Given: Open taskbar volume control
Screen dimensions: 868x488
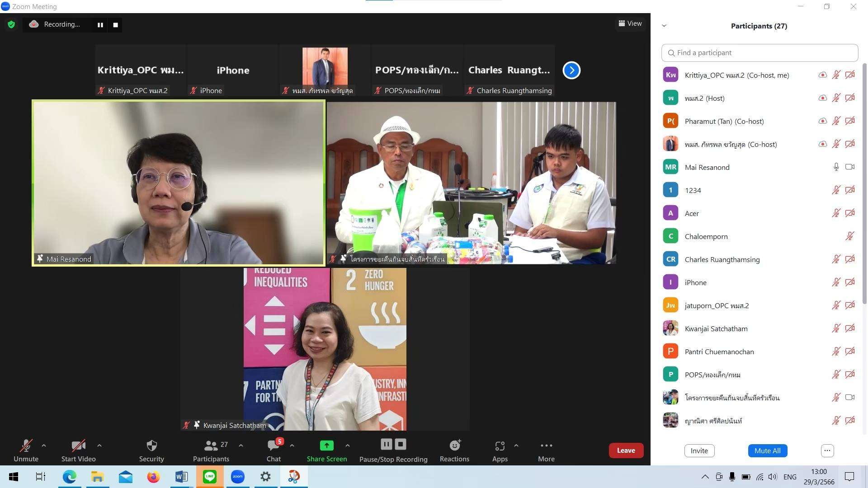Looking at the screenshot, I should (773, 477).
